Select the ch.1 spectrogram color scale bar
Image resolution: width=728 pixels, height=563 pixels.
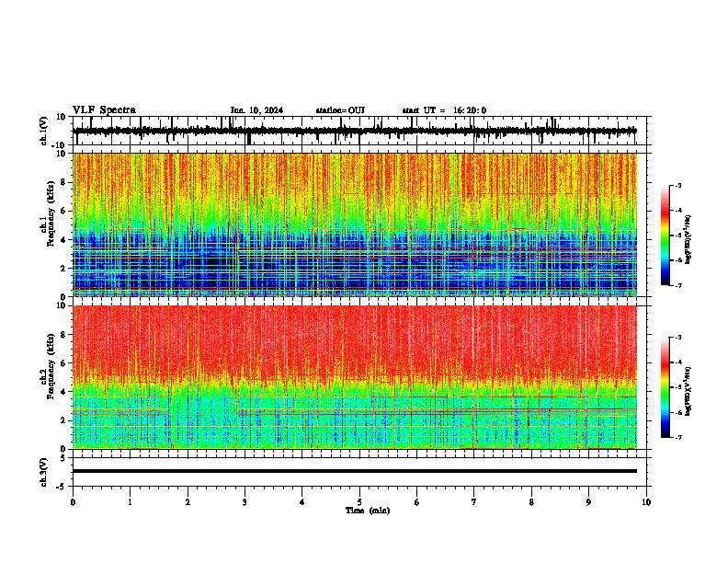point(665,236)
